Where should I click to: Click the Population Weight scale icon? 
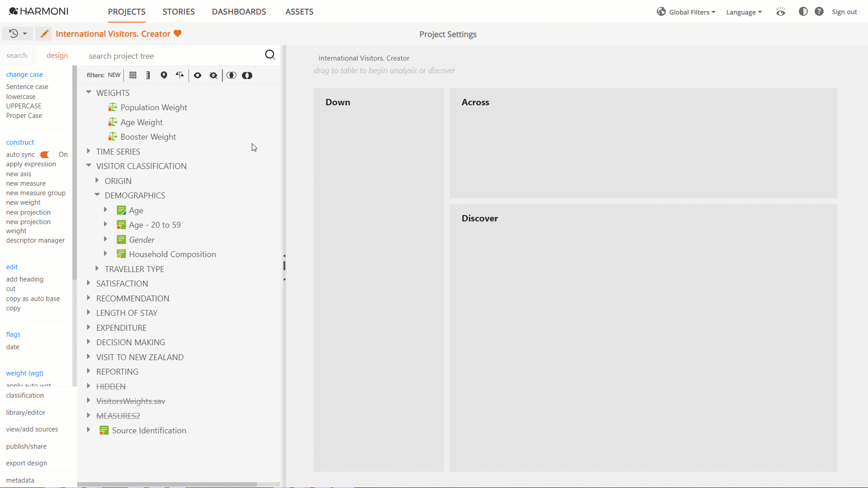tap(113, 108)
